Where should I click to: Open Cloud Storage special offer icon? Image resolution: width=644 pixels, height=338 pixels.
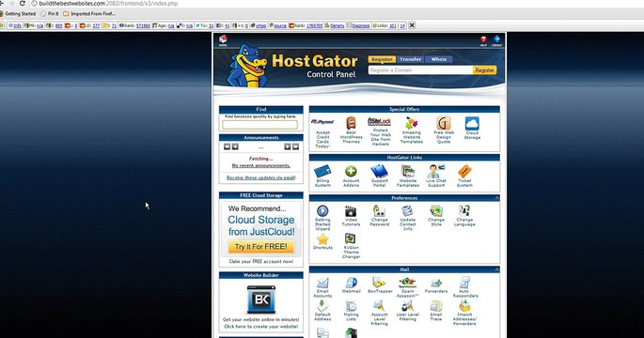click(472, 128)
